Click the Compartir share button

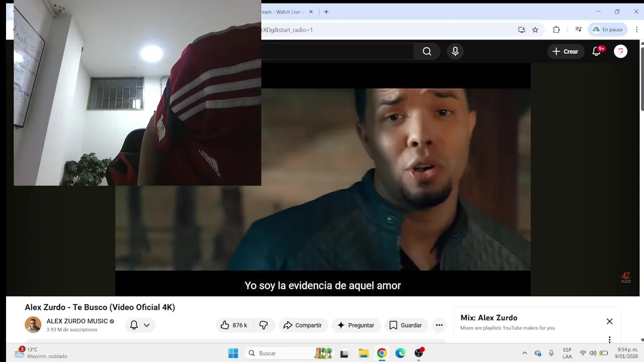[x=303, y=325]
